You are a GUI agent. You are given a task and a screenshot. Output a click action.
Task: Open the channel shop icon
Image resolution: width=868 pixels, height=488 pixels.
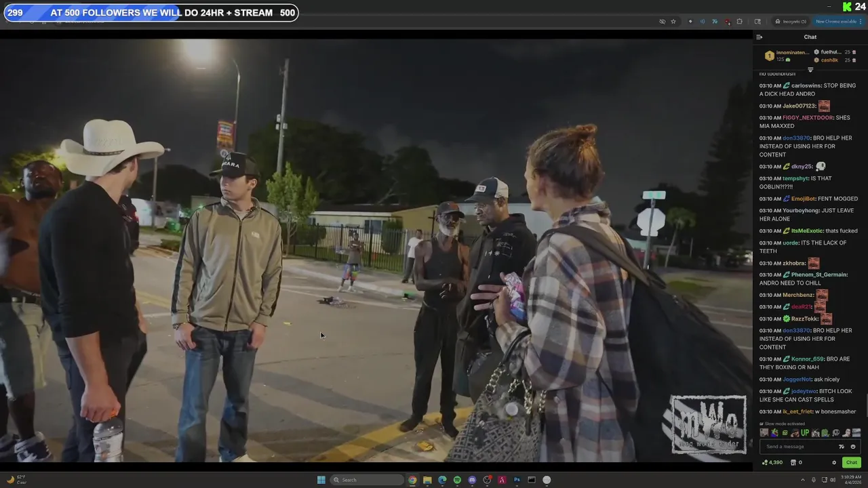[x=793, y=462]
